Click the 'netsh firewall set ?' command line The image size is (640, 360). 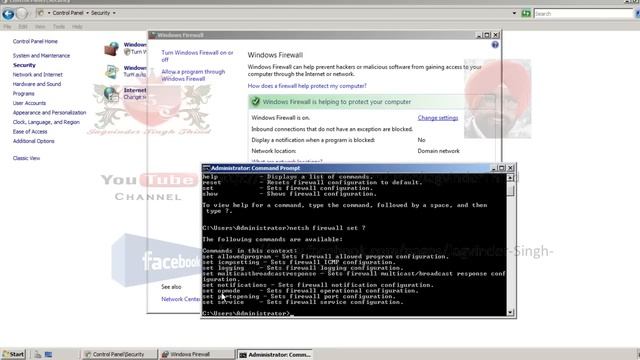284,228
